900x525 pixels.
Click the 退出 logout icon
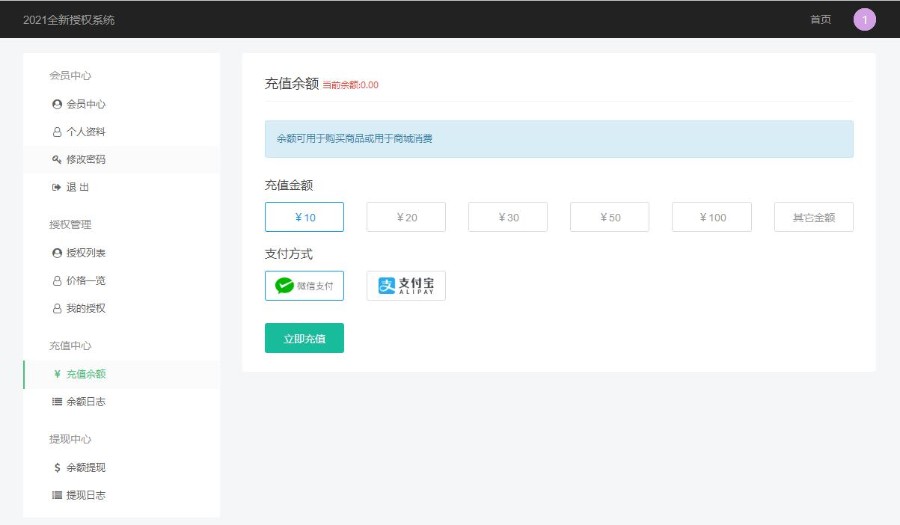[57, 188]
